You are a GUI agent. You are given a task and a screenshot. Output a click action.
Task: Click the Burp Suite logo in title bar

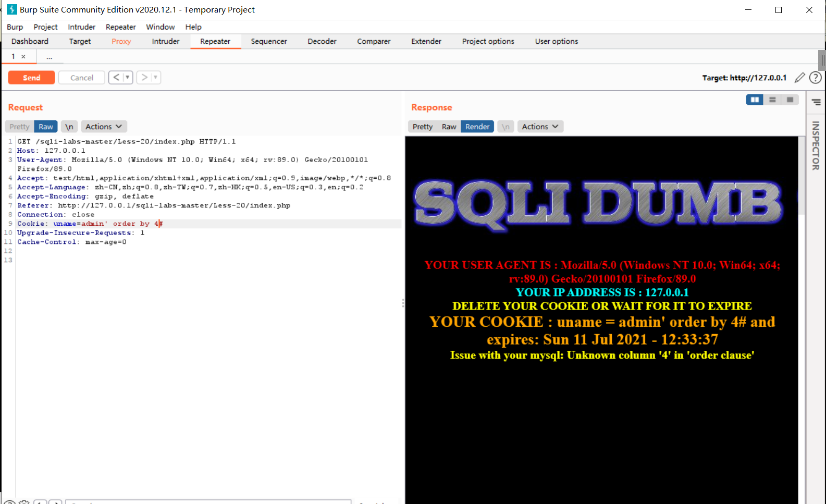11,9
